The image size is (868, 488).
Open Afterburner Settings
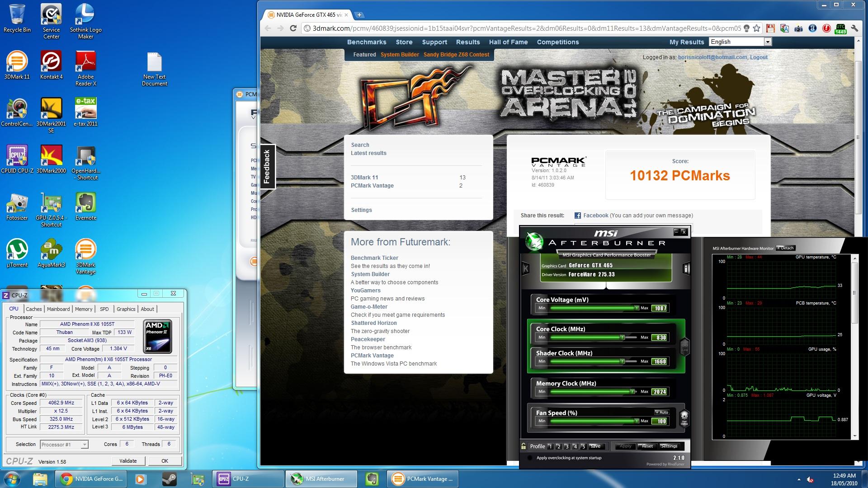pyautogui.click(x=669, y=446)
